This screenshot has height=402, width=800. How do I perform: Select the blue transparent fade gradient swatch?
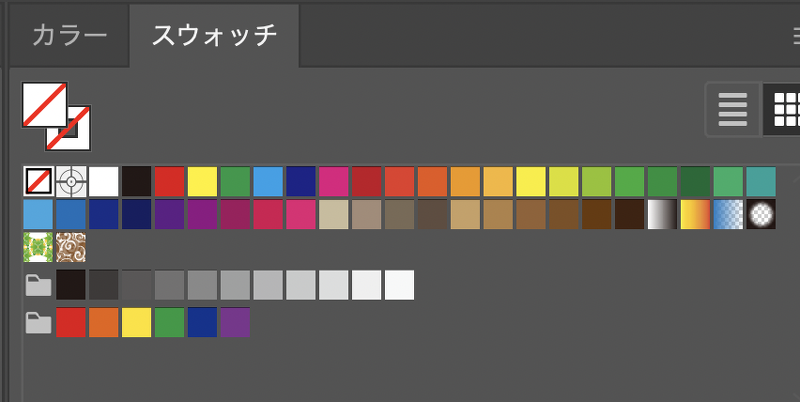[x=728, y=214]
